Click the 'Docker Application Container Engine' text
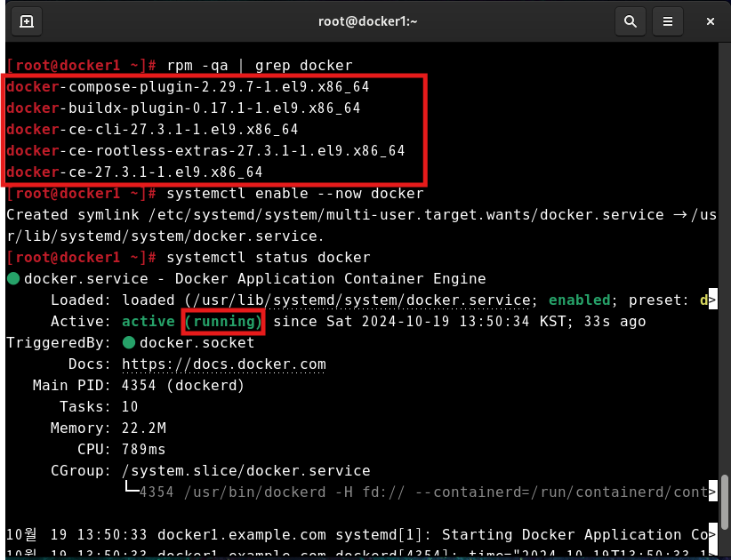731x560 pixels. [x=330, y=278]
